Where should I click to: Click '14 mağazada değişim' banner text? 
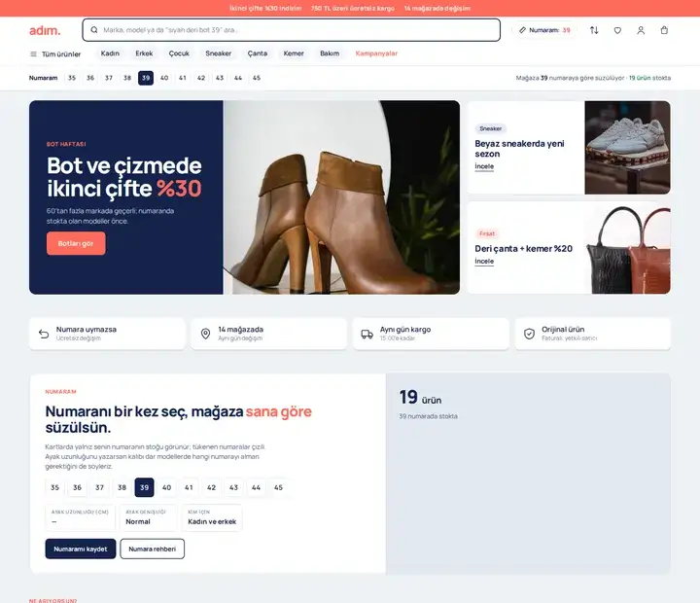437,8
